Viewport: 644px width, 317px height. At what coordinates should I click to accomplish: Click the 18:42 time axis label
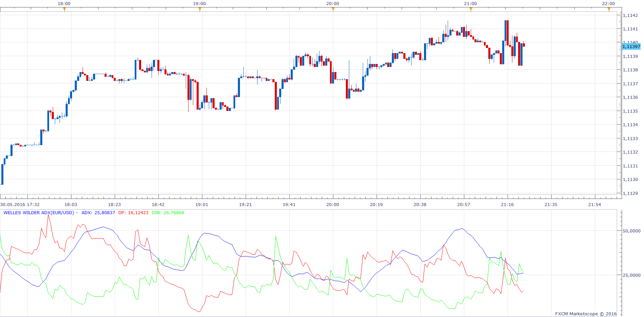pyautogui.click(x=158, y=204)
